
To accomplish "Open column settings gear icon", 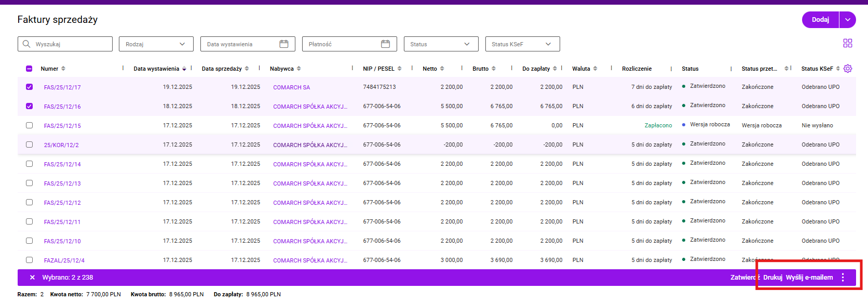I will pos(847,69).
